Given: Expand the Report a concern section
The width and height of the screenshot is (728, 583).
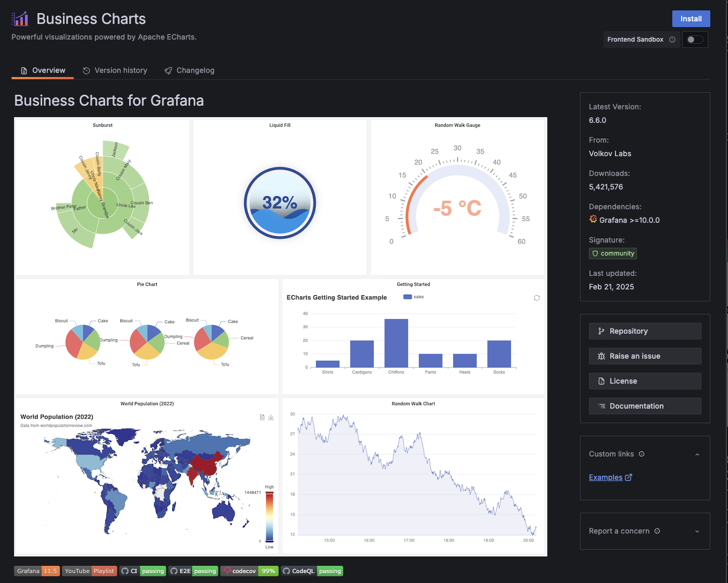Looking at the screenshot, I should [697, 531].
